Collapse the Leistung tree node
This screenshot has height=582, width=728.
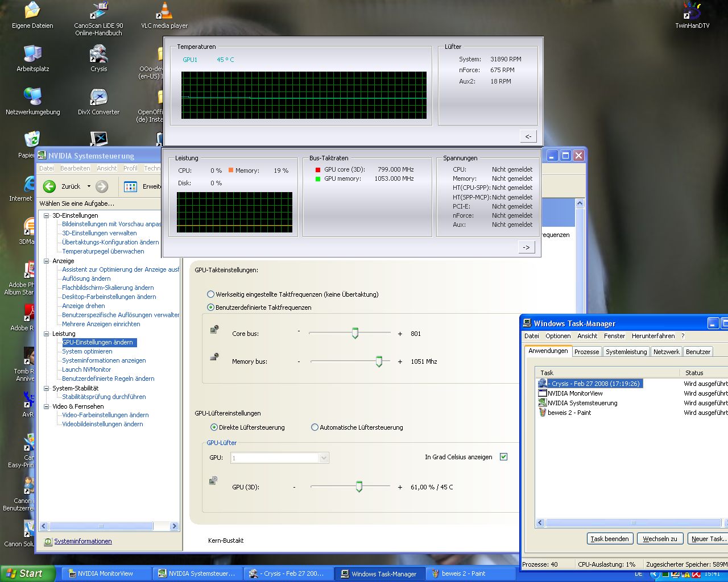[47, 334]
